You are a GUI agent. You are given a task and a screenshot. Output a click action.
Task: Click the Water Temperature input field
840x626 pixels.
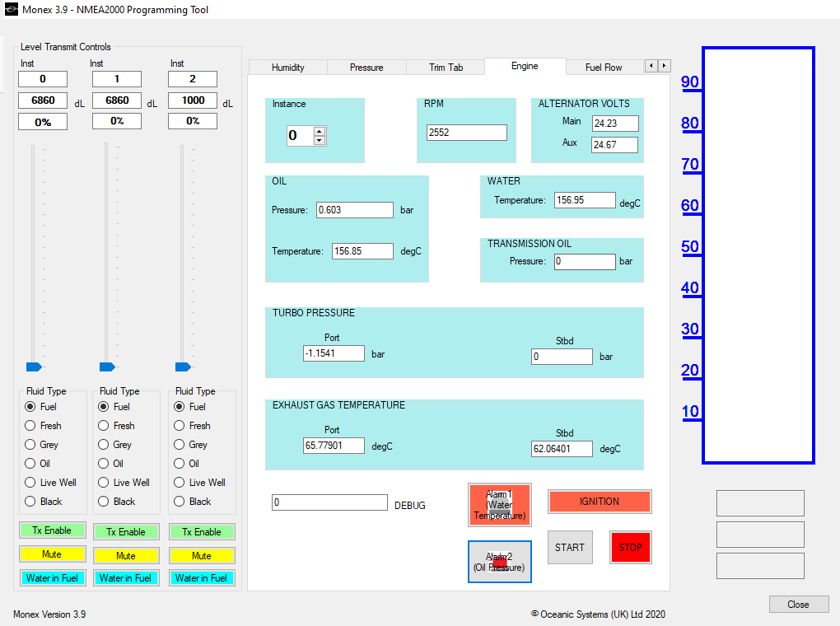[585, 200]
